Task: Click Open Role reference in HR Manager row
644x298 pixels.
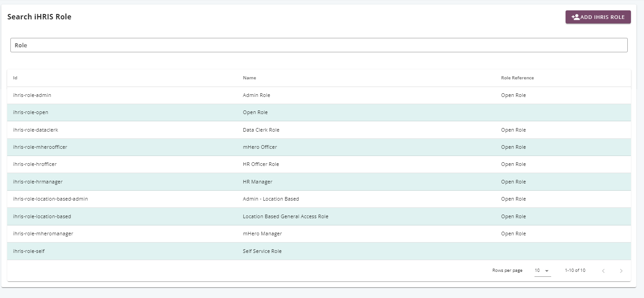Action: coord(513,182)
